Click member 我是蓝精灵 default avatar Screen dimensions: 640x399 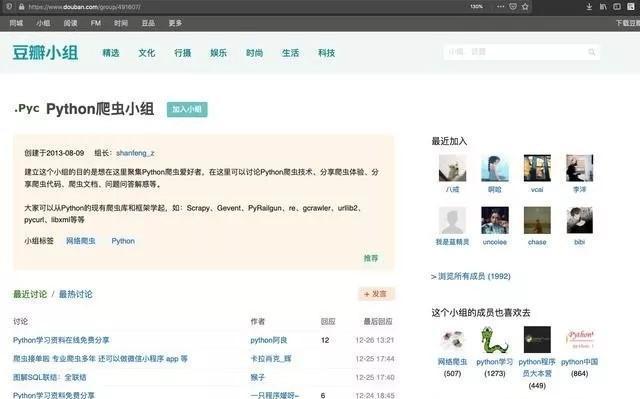pyautogui.click(x=452, y=220)
